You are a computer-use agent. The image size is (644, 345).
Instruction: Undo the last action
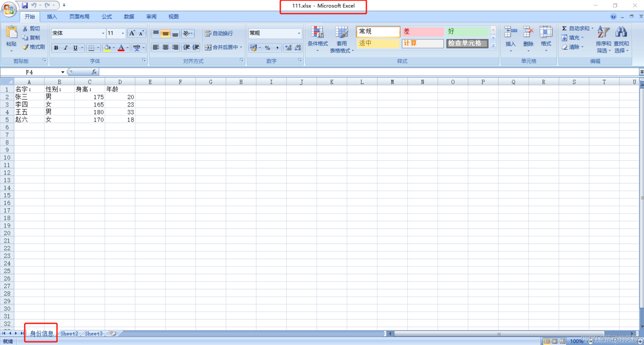coord(34,5)
